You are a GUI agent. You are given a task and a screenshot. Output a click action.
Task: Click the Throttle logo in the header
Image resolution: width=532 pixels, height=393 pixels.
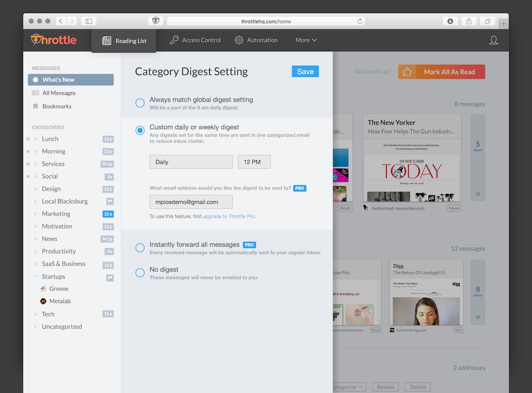(54, 40)
